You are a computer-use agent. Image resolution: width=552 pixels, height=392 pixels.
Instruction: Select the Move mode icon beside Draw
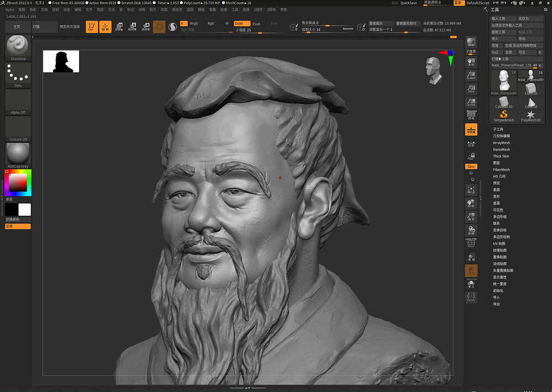click(x=119, y=27)
